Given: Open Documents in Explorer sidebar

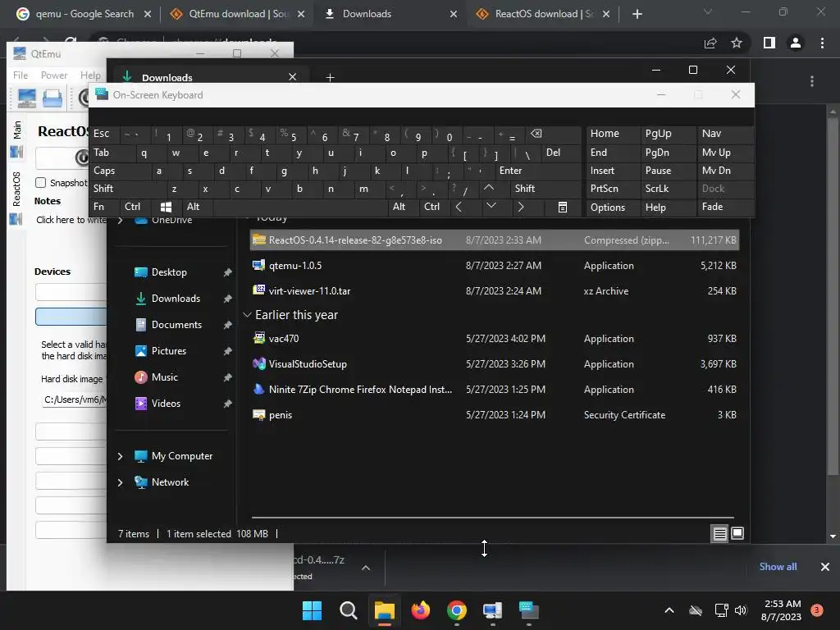Looking at the screenshot, I should [x=176, y=325].
